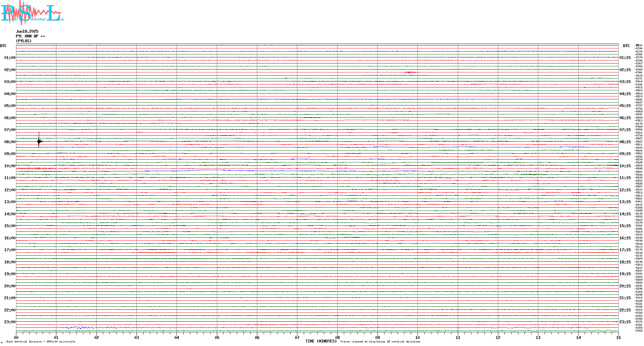This screenshot has height=346, width=644.
Task: Click the "11:00" hour label on left
Action: (x=10, y=178)
